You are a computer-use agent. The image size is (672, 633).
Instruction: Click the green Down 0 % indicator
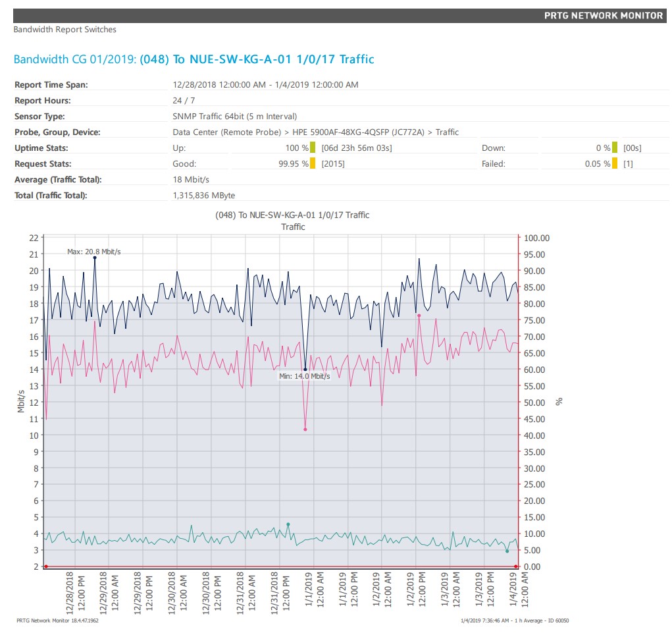point(615,148)
